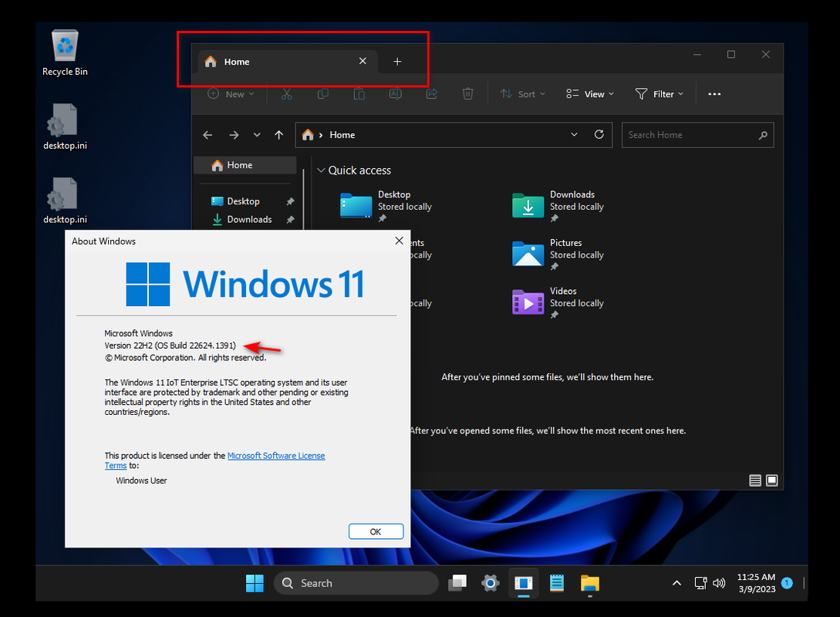This screenshot has width=840, height=617.
Task: Open the network status tray icon
Action: pos(700,583)
